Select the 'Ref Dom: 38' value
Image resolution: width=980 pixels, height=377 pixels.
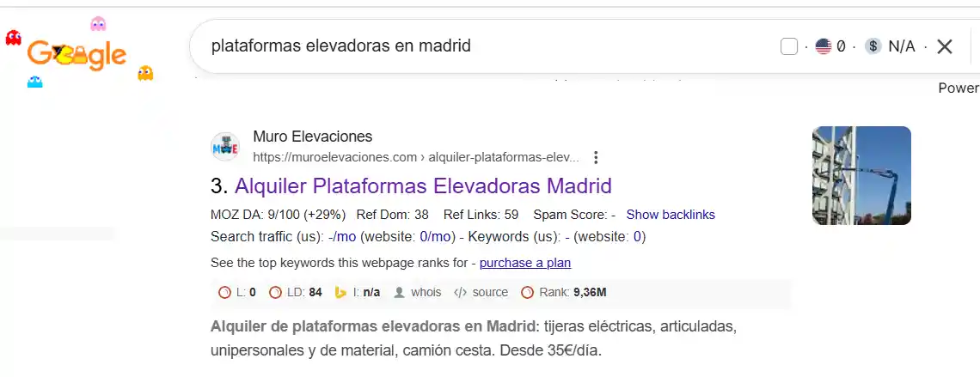[x=393, y=215]
